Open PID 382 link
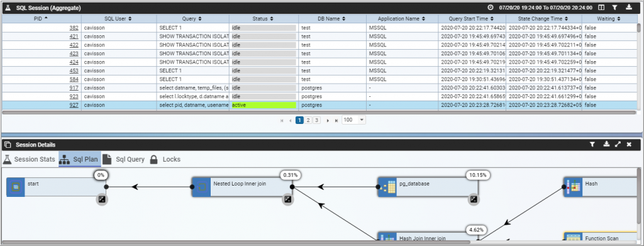644x246 pixels. point(74,28)
